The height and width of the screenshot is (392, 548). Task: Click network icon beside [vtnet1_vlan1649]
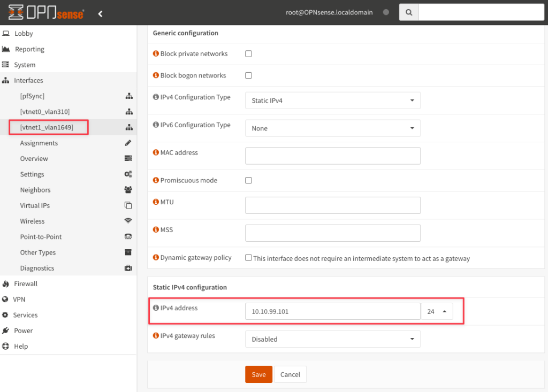(x=129, y=127)
